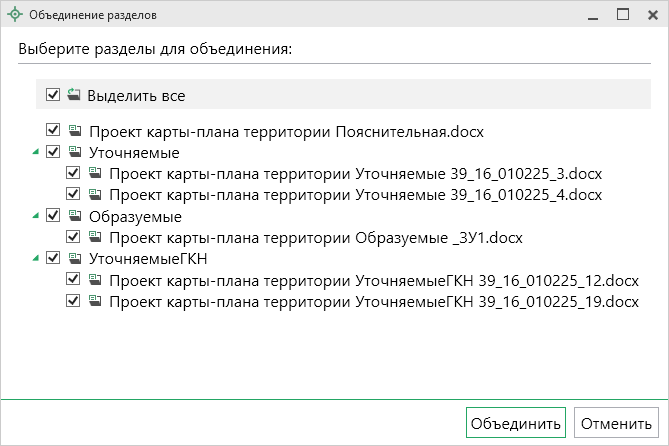This screenshot has width=669, height=446.
Task: Maximize the Объединение разделов window
Action: point(622,15)
